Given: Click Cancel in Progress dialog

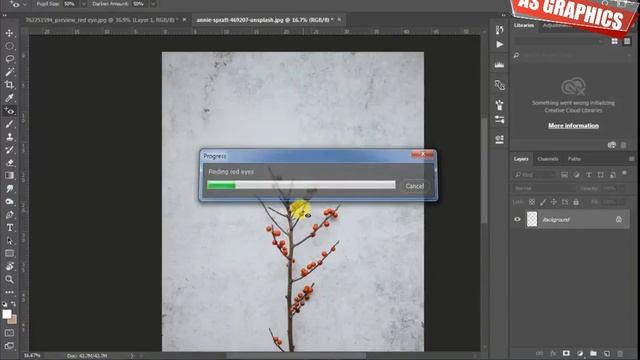Looking at the screenshot, I should click(x=415, y=186).
